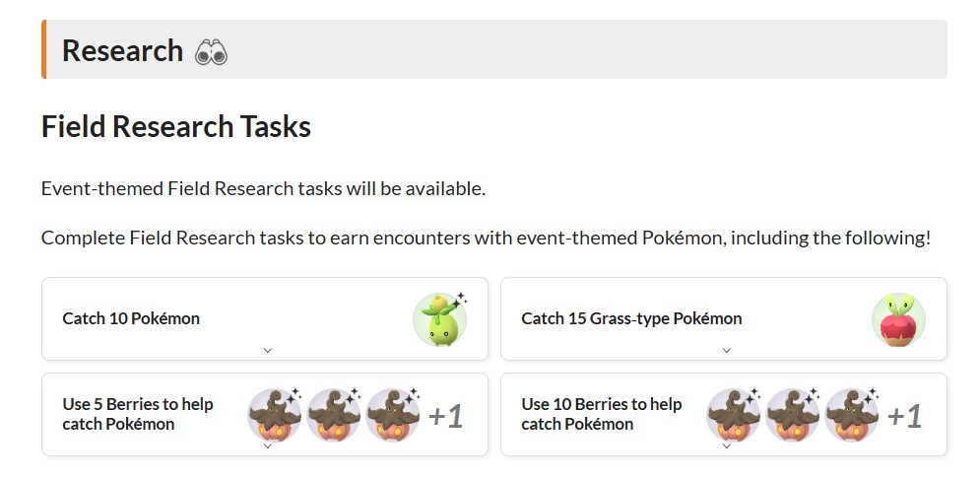Select first Pumpkaboo in Use 10 Berries task
This screenshot has height=479, width=980.
click(734, 415)
